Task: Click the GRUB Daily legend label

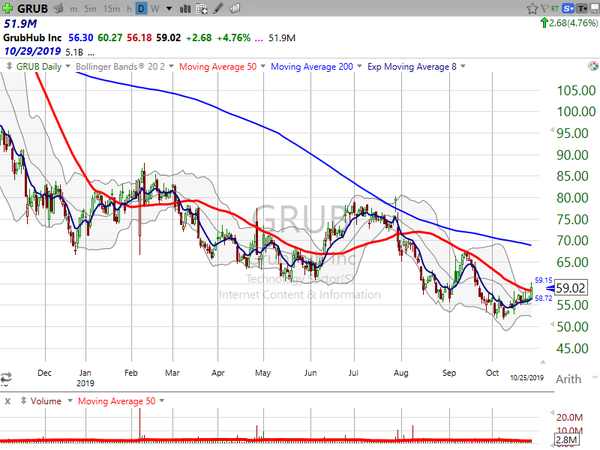Action: [x=39, y=67]
